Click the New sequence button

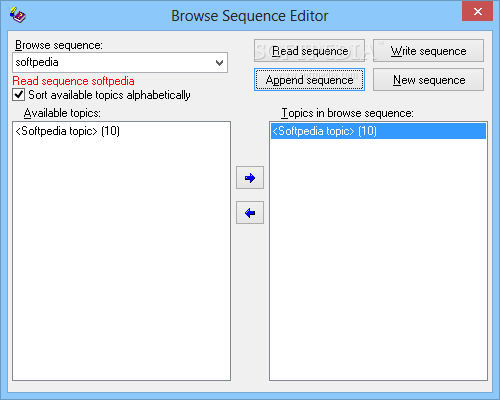pos(428,80)
